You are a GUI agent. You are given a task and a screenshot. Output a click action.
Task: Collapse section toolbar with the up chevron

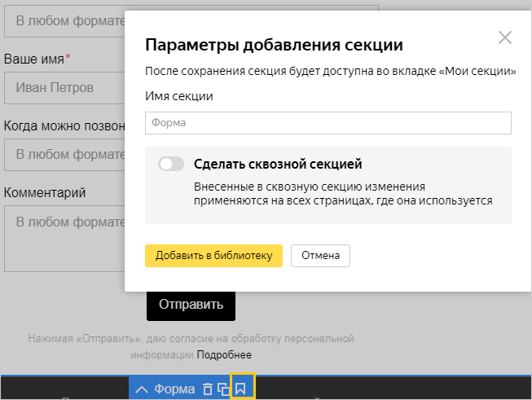(x=142, y=389)
